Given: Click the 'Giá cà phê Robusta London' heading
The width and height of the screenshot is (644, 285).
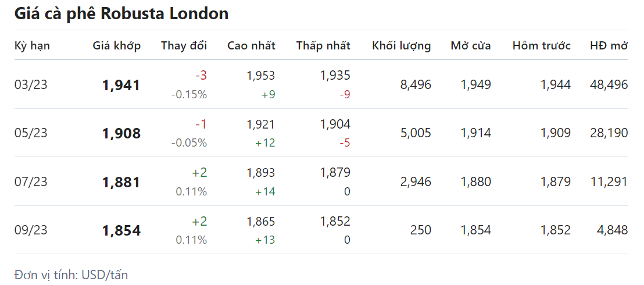Looking at the screenshot, I should click(121, 14).
